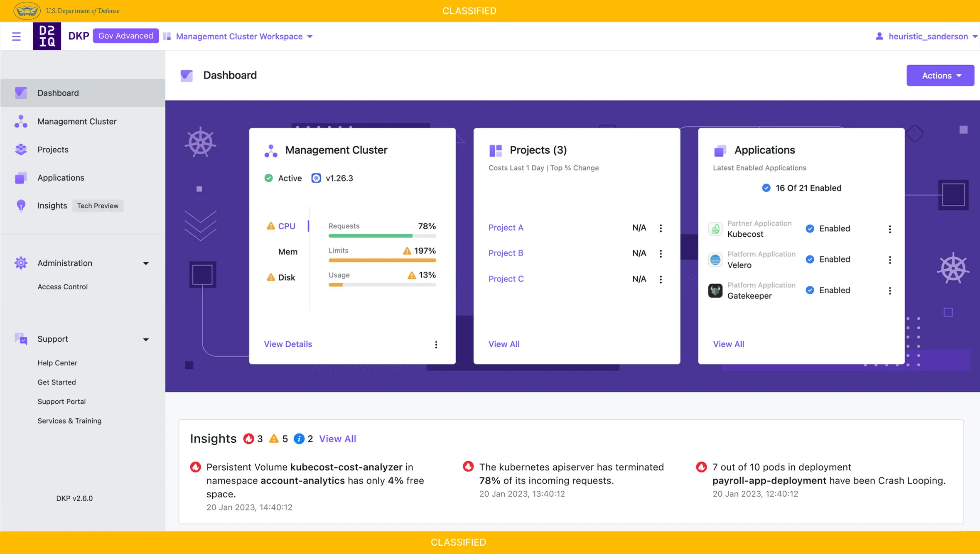Open heuristic_sanderson user menu
Viewport: 980px width, 554px height.
928,37
